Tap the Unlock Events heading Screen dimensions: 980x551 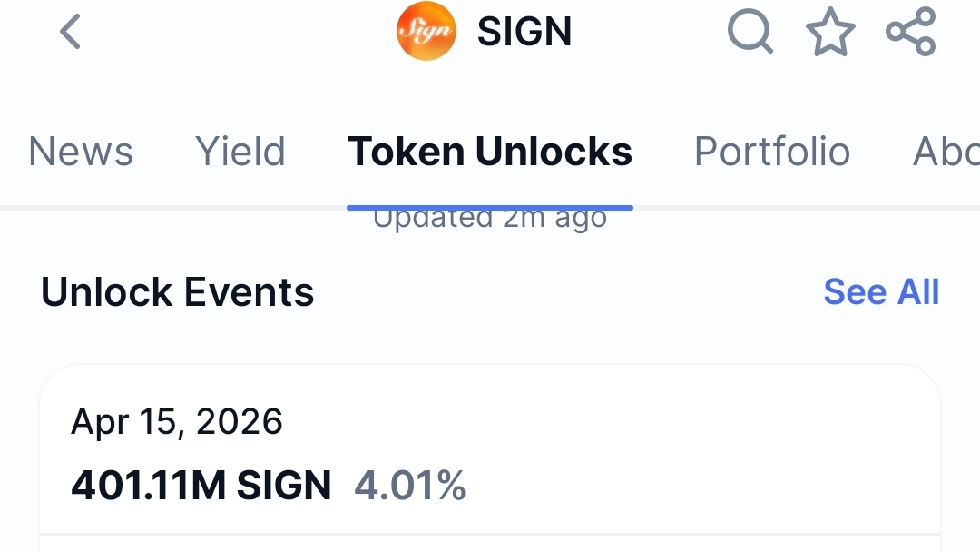pyautogui.click(x=178, y=292)
